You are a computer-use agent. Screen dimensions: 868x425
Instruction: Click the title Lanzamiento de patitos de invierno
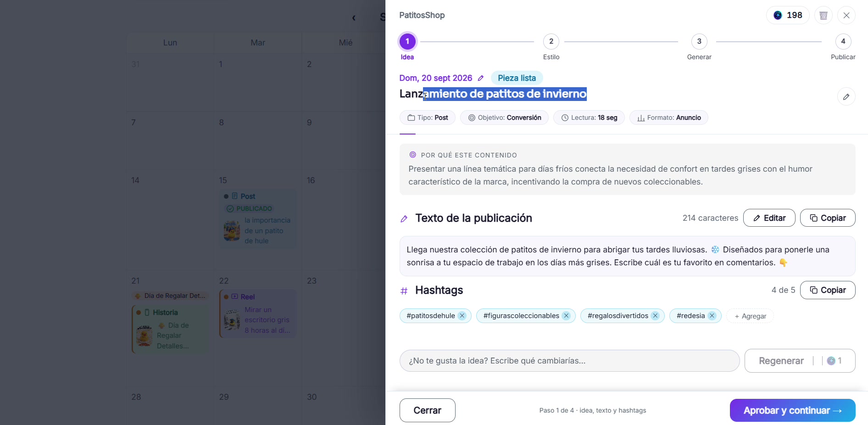pos(493,94)
